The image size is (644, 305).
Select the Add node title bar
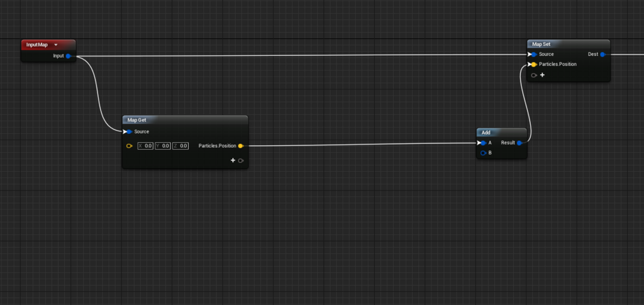pyautogui.click(x=501, y=132)
